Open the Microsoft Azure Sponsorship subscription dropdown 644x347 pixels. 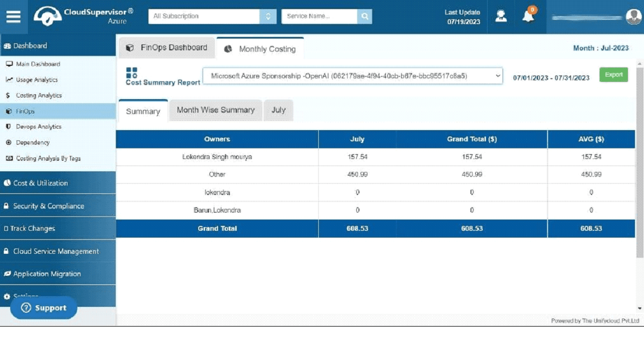[x=353, y=76]
